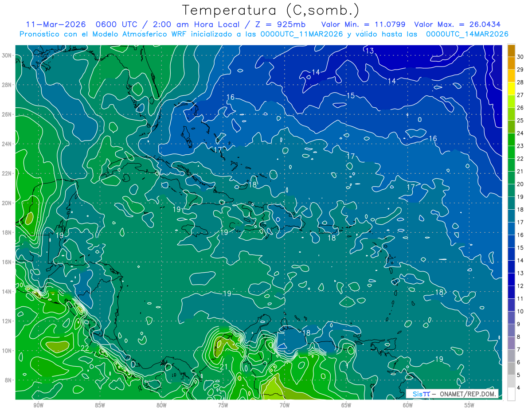Click the "85W" longitude axis label
Image resolution: width=532 pixels, height=411 pixels.
point(100,405)
